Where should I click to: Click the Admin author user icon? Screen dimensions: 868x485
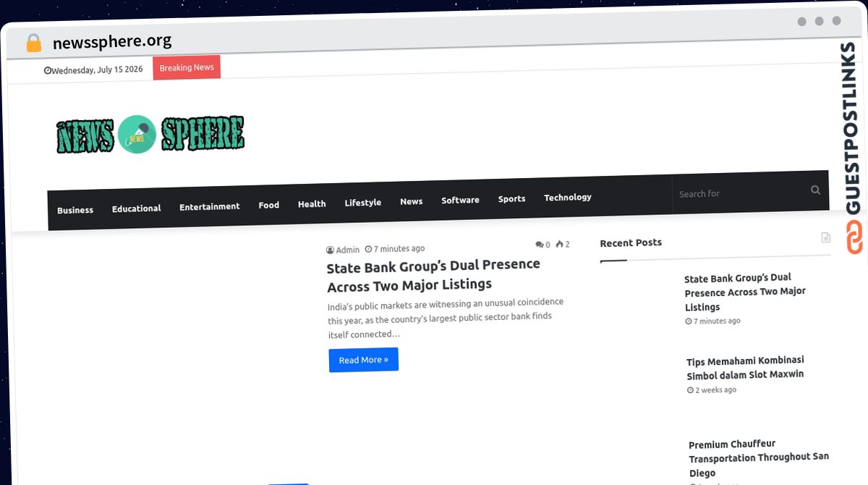[x=330, y=250]
